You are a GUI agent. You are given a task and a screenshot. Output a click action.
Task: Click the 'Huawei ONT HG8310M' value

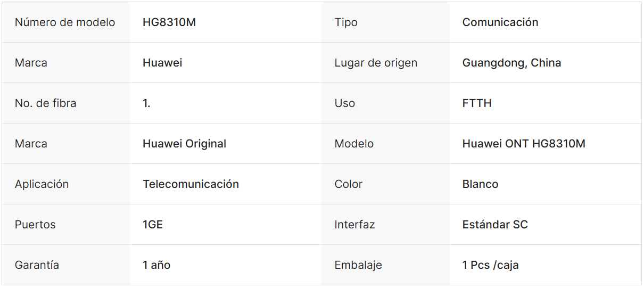pyautogui.click(x=524, y=144)
